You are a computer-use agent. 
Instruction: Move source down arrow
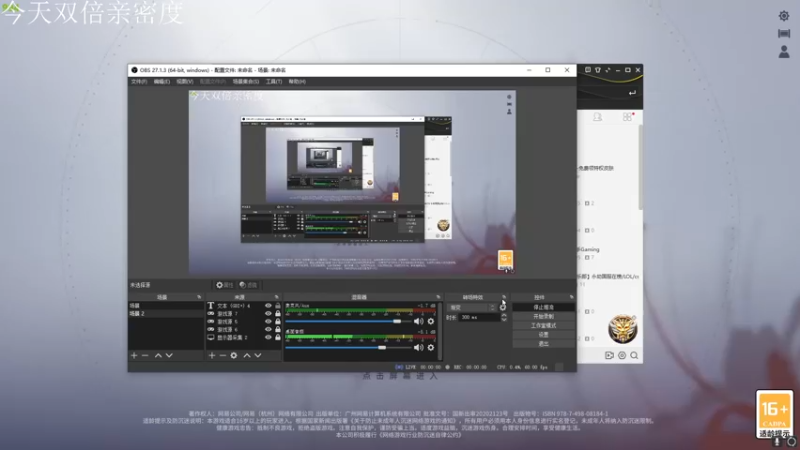point(258,356)
